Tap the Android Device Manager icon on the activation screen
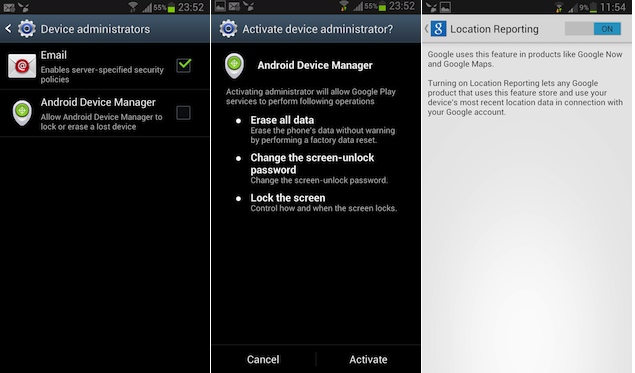The image size is (635, 373). (234, 65)
